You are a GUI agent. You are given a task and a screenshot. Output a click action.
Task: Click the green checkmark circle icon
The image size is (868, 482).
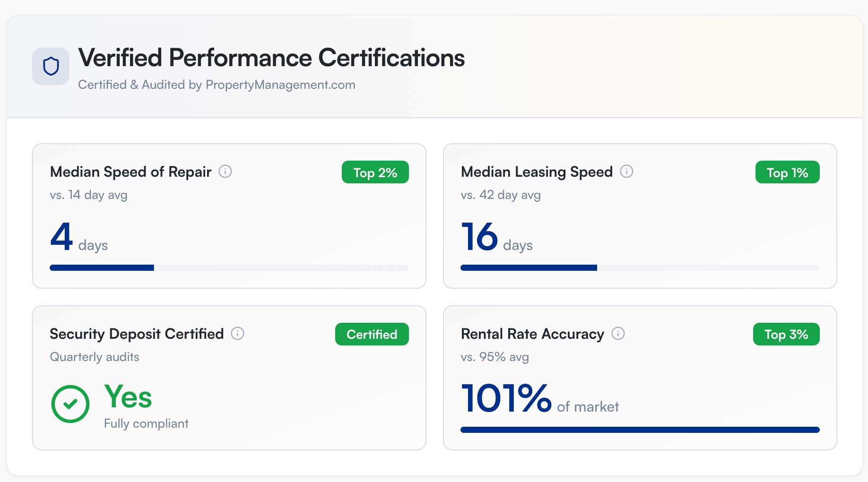(x=70, y=404)
